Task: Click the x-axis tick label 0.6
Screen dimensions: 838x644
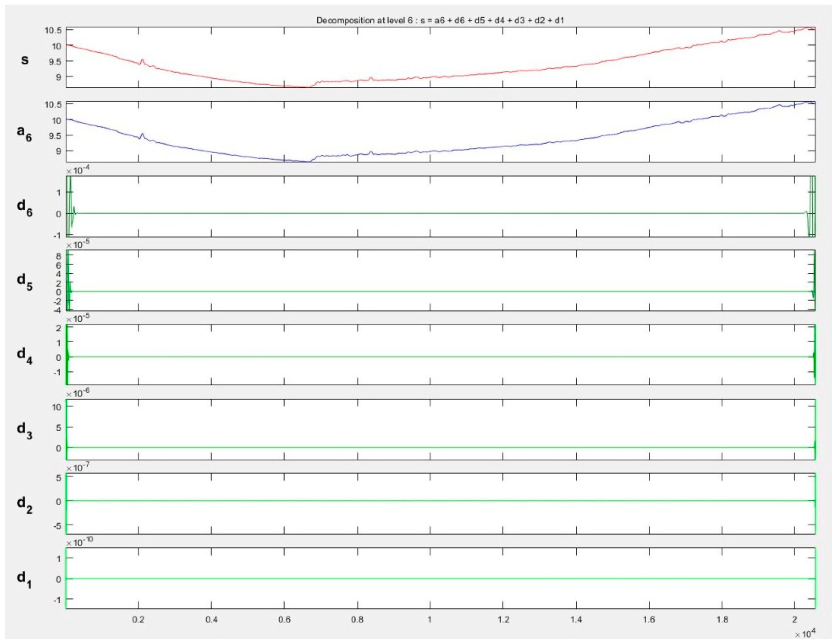Action: 284,620
